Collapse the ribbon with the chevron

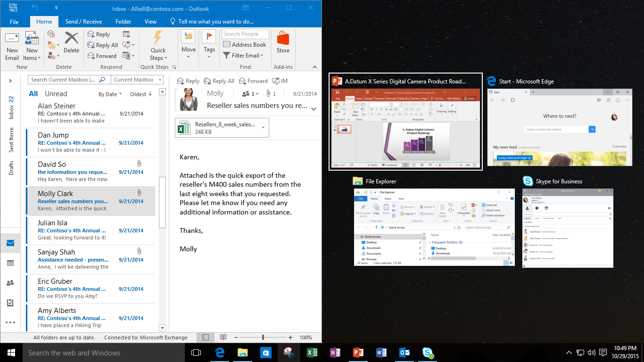click(314, 67)
